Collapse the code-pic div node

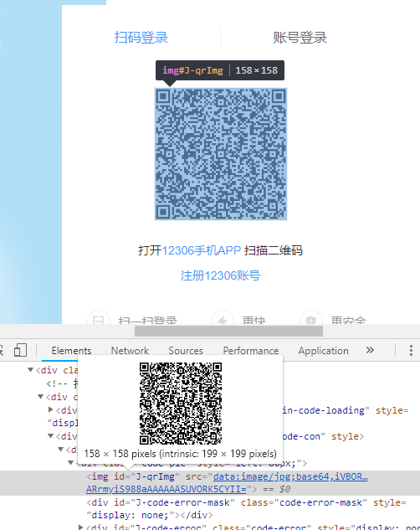[70, 462]
